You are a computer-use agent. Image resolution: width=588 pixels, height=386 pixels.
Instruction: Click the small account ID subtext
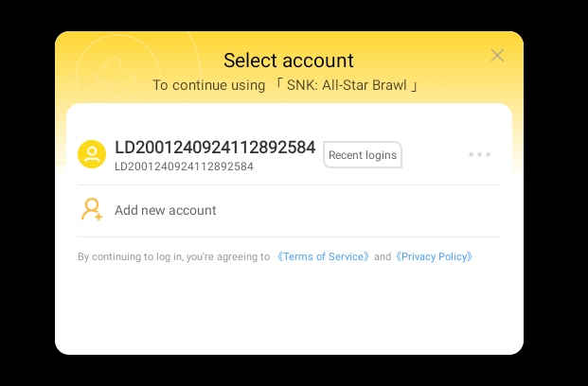tap(184, 167)
